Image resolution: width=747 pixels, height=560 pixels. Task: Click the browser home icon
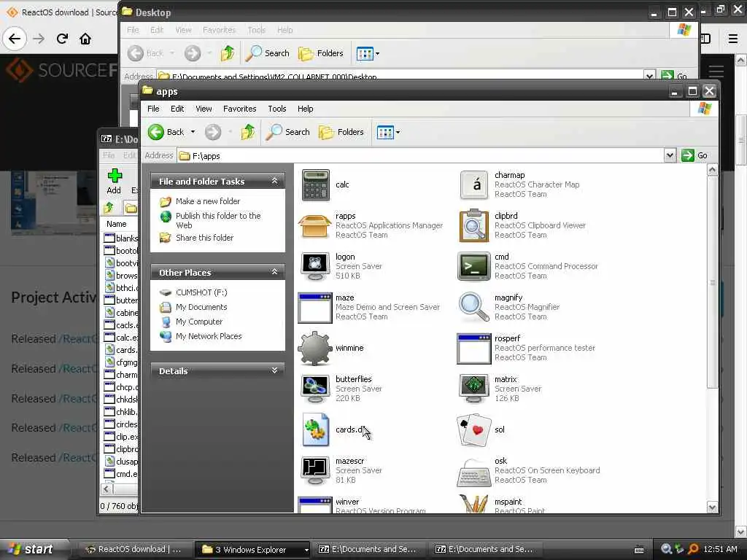85,39
